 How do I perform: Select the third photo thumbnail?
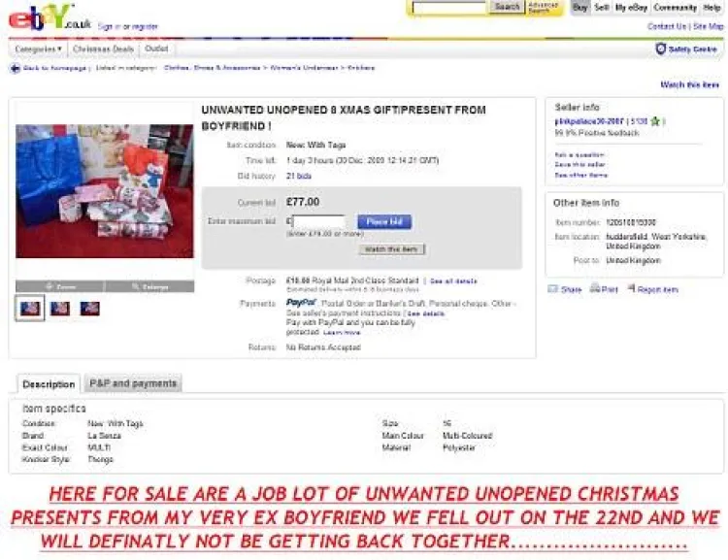click(89, 309)
